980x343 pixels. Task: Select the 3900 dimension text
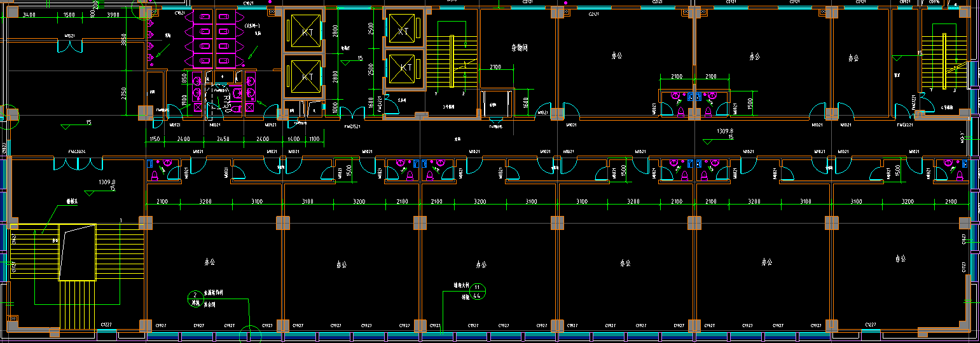coord(113,15)
